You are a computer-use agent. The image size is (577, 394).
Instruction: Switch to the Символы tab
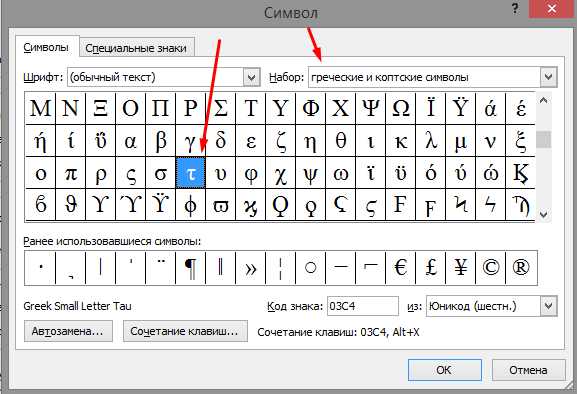click(46, 47)
